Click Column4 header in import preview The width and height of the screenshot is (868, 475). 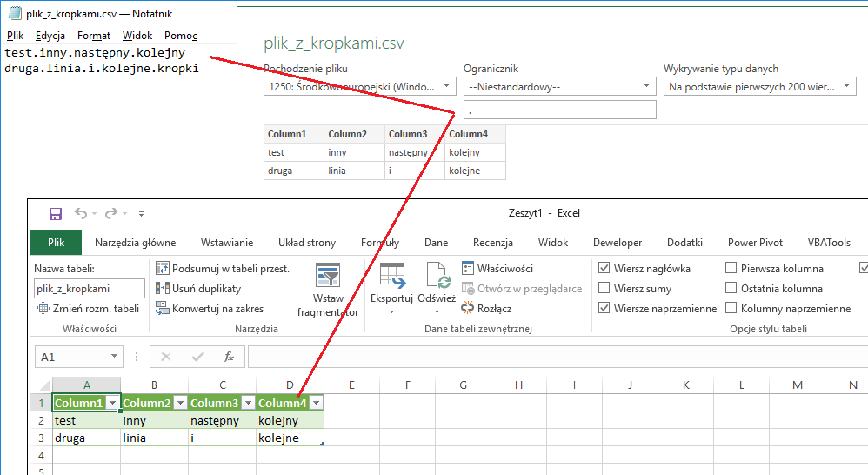pos(475,134)
